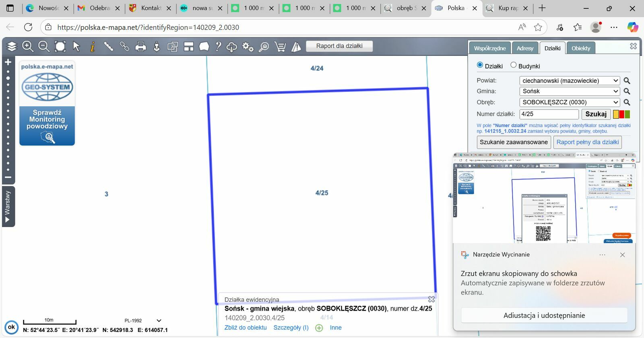
Task: Click the Szukaj button
Action: click(x=596, y=114)
